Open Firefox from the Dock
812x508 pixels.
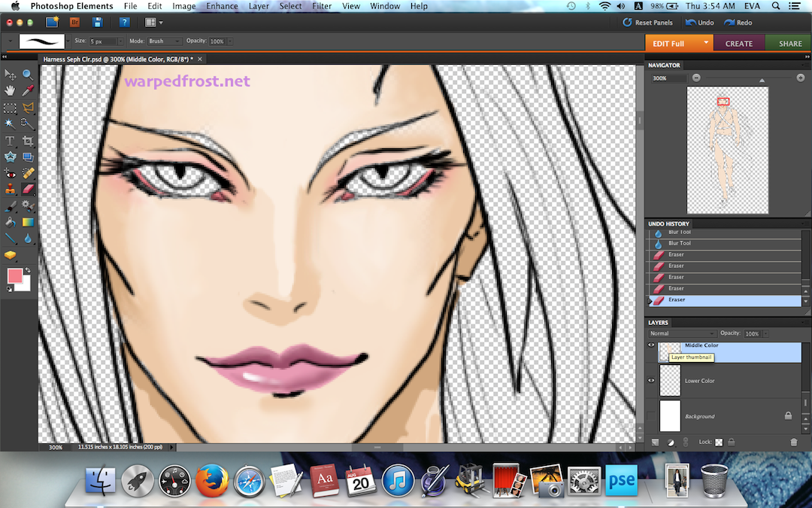(211, 479)
